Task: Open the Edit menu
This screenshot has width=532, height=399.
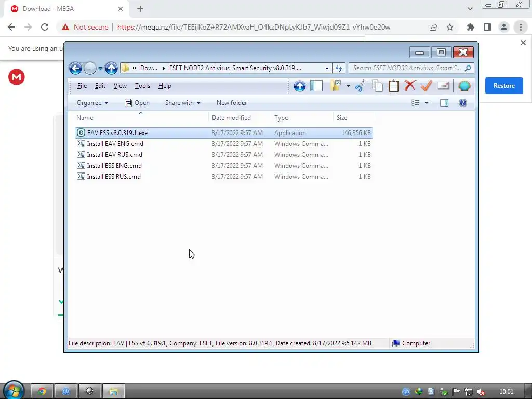Action: point(100,86)
